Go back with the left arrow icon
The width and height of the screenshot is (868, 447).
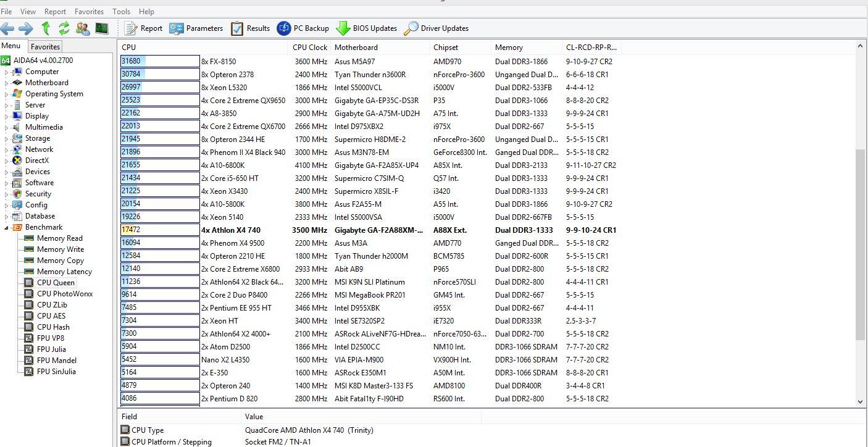[7, 28]
